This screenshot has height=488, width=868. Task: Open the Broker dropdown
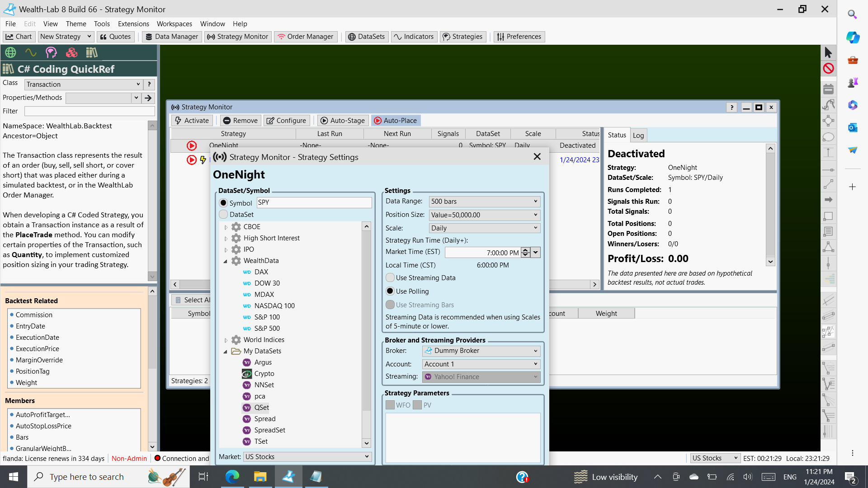coord(481,351)
